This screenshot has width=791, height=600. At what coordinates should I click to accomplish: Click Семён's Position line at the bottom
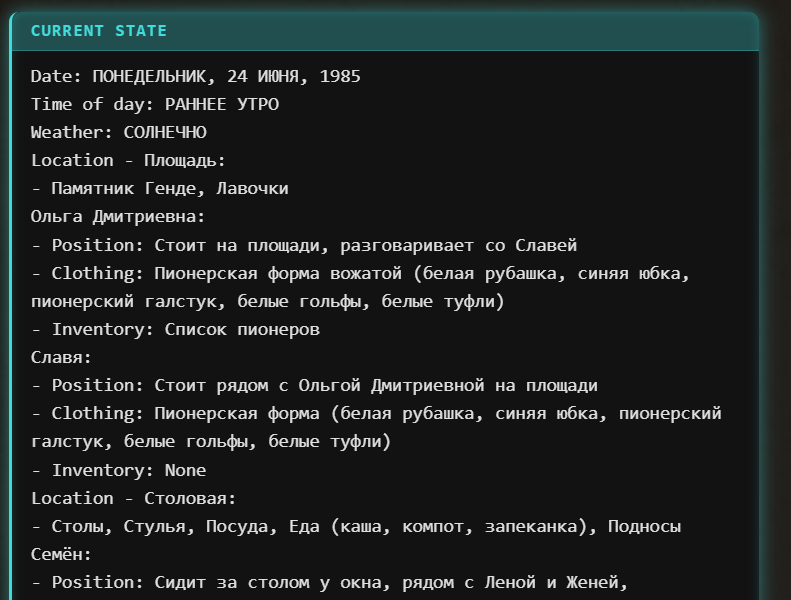(x=329, y=583)
